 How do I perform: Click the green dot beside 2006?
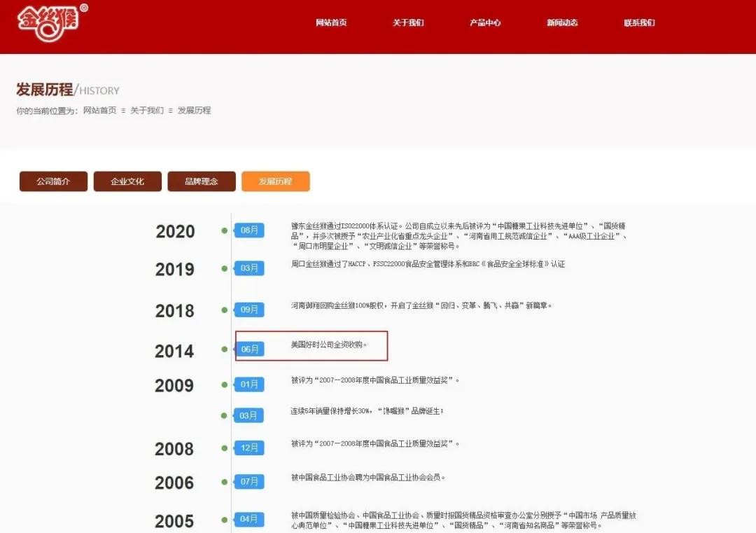pos(224,481)
